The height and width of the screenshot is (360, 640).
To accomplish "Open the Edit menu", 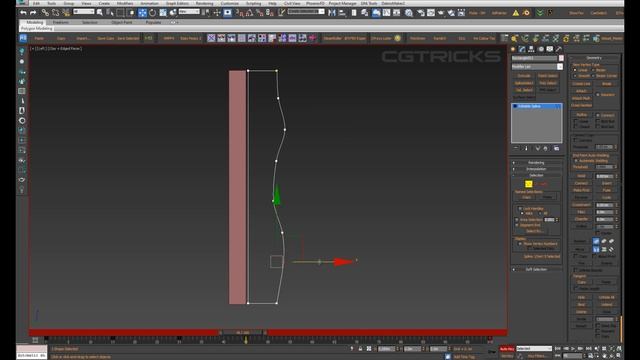I will pyautogui.click(x=36, y=3).
